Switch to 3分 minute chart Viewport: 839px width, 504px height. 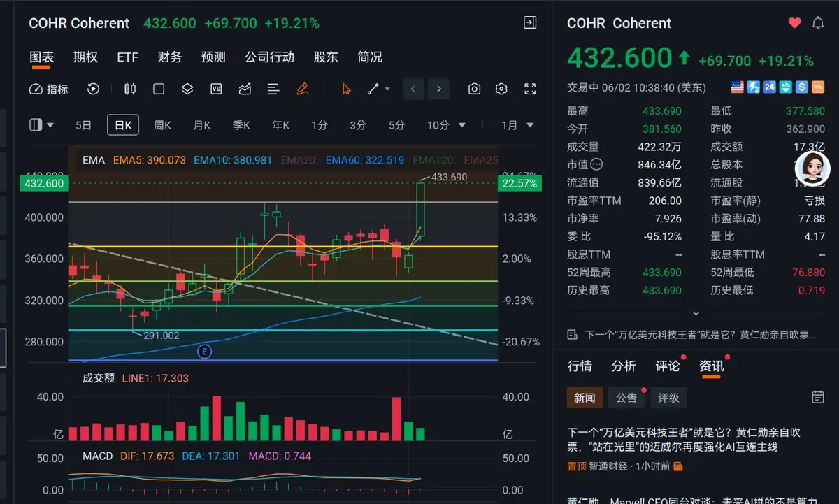(x=358, y=125)
